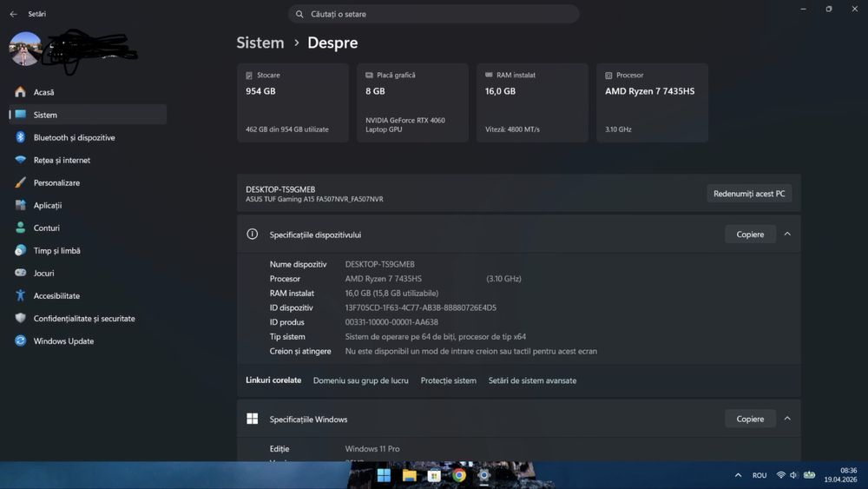Collapse Specificațiile Windows section chevron
Screen dimensions: 868x489
[787, 419]
